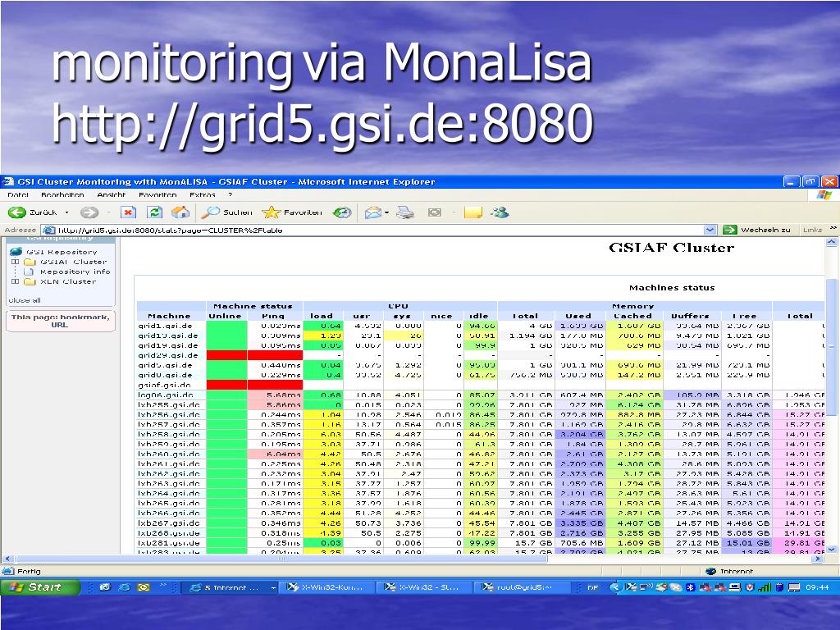Viewport: 840px width, 630px height.
Task: Click the DE language indicator
Action: click(592, 587)
